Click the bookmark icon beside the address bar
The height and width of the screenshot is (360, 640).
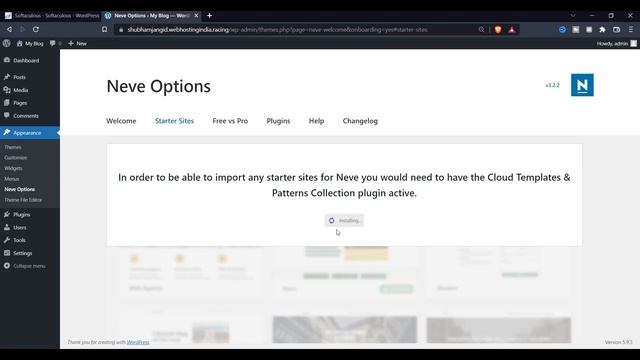pos(104,29)
